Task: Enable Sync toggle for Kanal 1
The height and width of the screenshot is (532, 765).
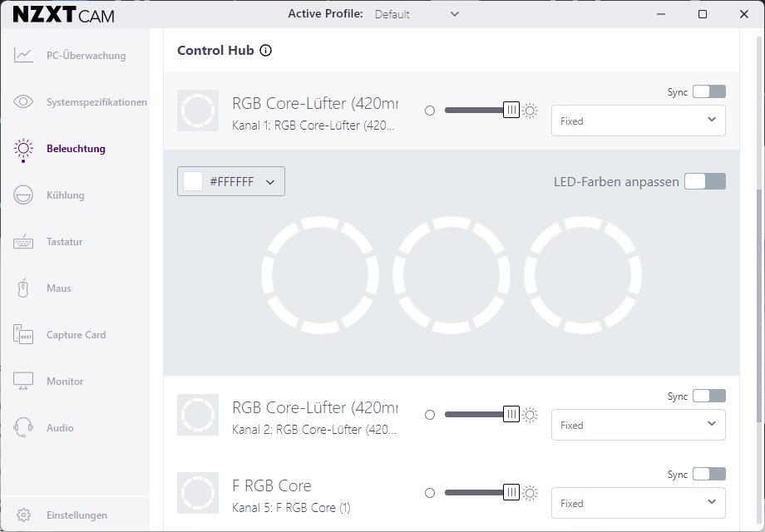Action: [x=708, y=91]
